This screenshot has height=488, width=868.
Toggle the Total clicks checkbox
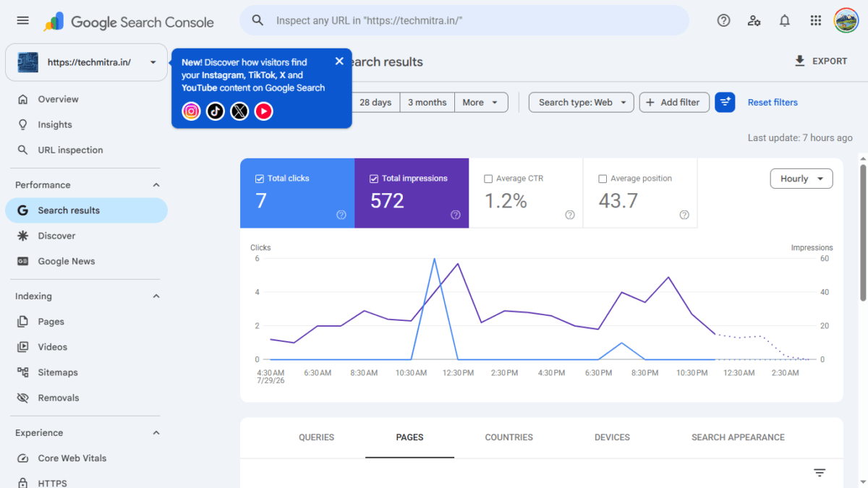260,179
